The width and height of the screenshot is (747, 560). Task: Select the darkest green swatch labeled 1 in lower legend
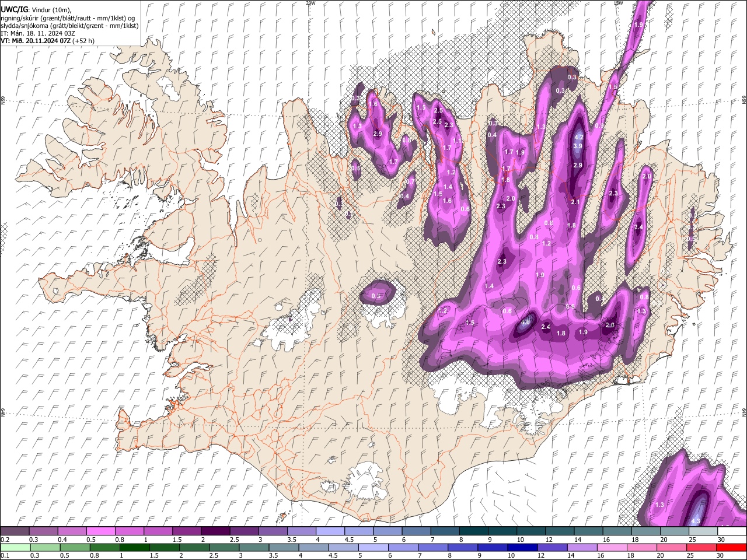click(x=134, y=547)
